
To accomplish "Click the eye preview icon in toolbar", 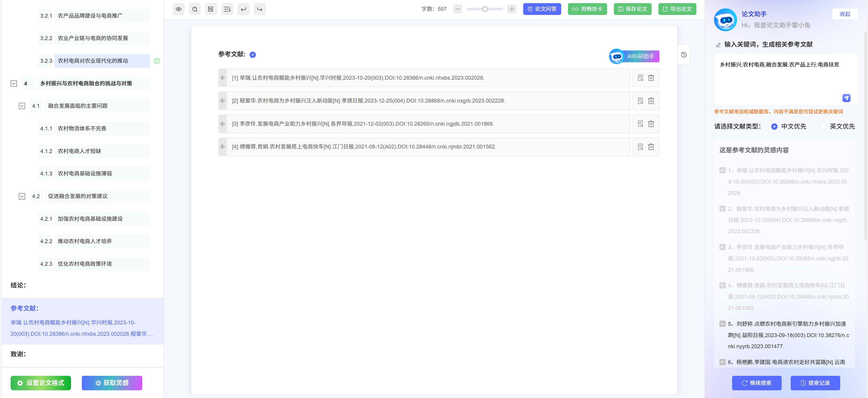I will tap(179, 9).
